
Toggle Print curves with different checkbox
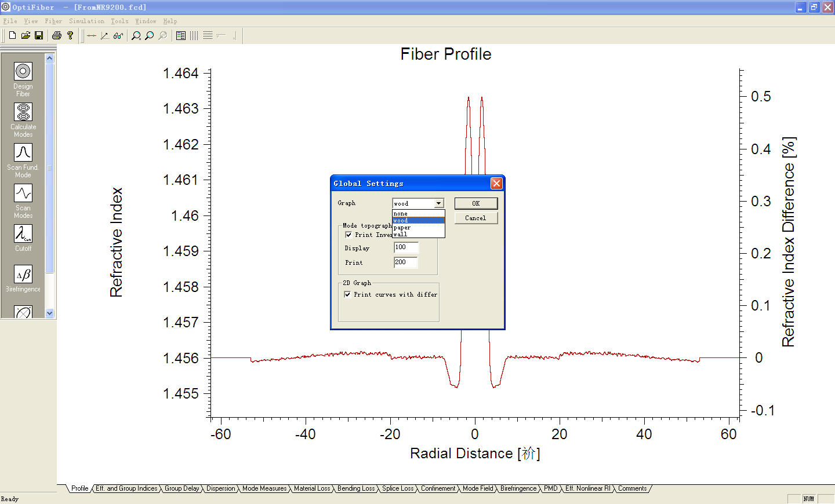coord(347,294)
